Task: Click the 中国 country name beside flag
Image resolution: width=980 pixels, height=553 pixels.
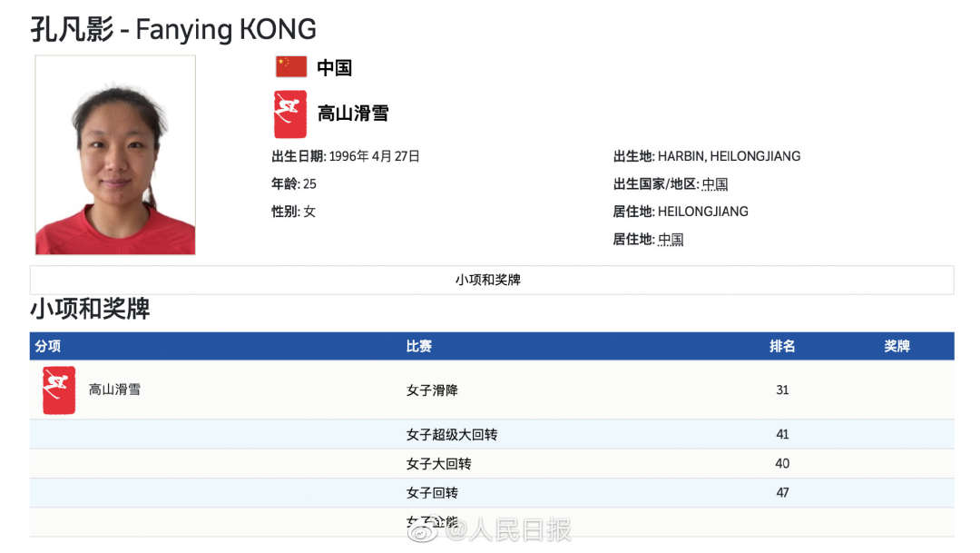Action: tap(334, 67)
